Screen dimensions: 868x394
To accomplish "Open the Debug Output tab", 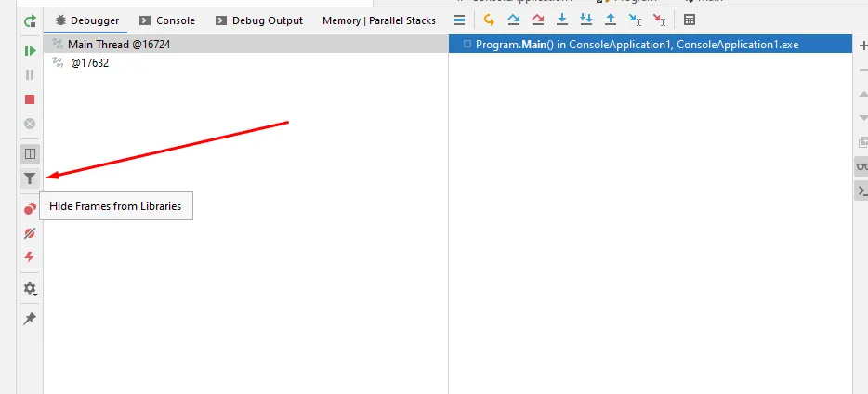I will pyautogui.click(x=259, y=20).
